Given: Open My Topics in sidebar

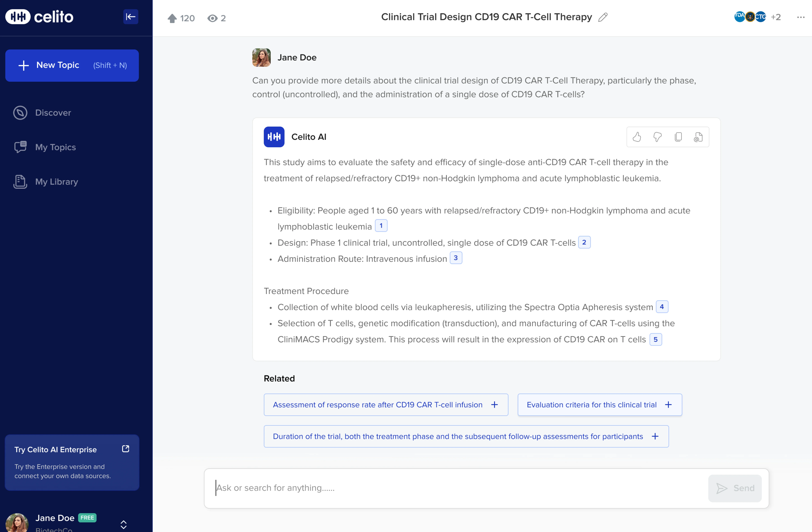Looking at the screenshot, I should (x=55, y=147).
